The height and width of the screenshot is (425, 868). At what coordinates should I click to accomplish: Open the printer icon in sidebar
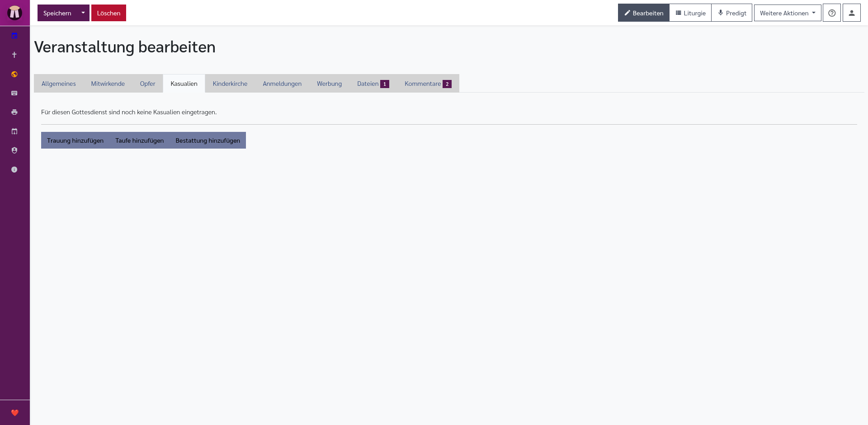14,112
